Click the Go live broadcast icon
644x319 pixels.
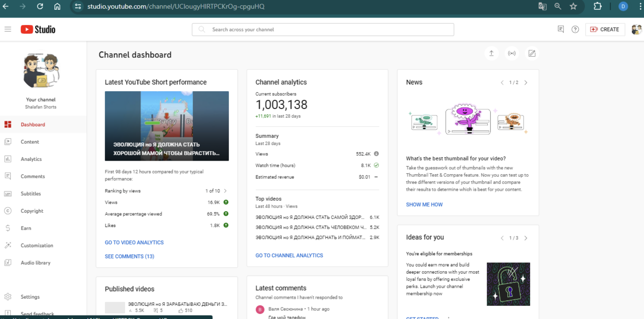tap(512, 53)
